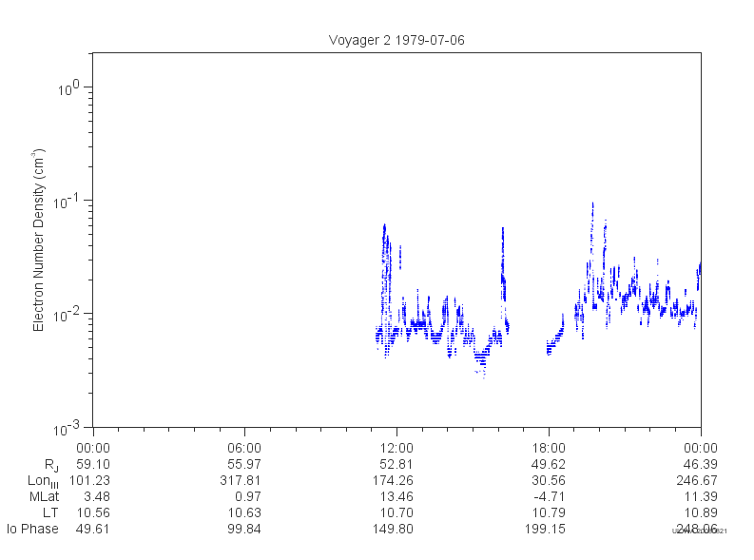Viewport: 754px width, 560px height.
Task: Click the 'RJ' row label
Action: [x=51, y=465]
